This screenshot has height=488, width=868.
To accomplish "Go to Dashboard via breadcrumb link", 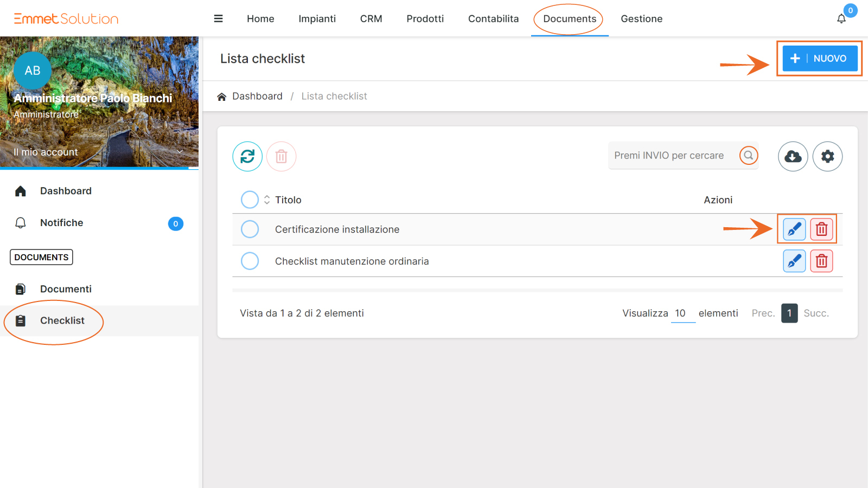I will (x=257, y=96).
